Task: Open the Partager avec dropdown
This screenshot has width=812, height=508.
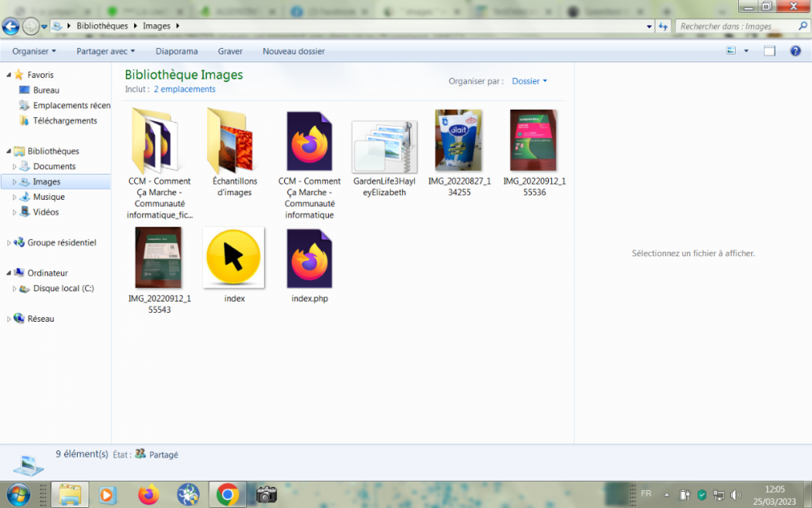Action: tap(107, 51)
